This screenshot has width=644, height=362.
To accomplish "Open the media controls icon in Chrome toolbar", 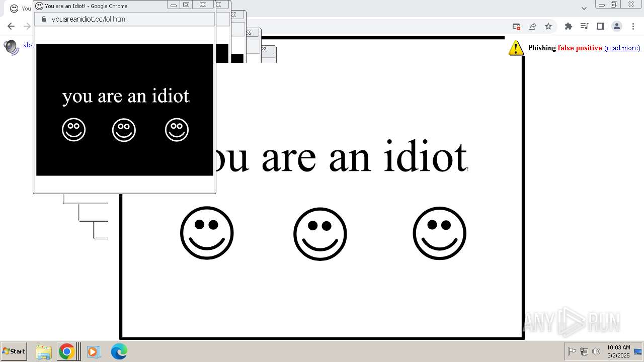I will [x=584, y=27].
